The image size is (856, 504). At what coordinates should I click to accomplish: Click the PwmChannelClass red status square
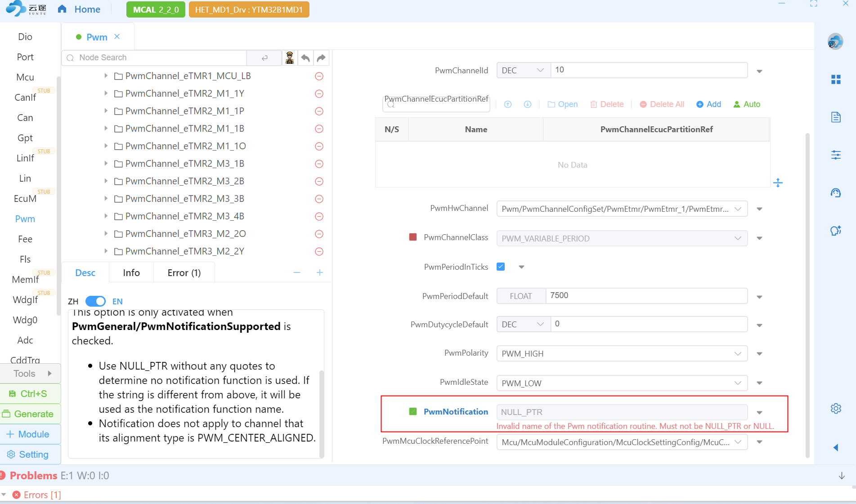click(413, 237)
